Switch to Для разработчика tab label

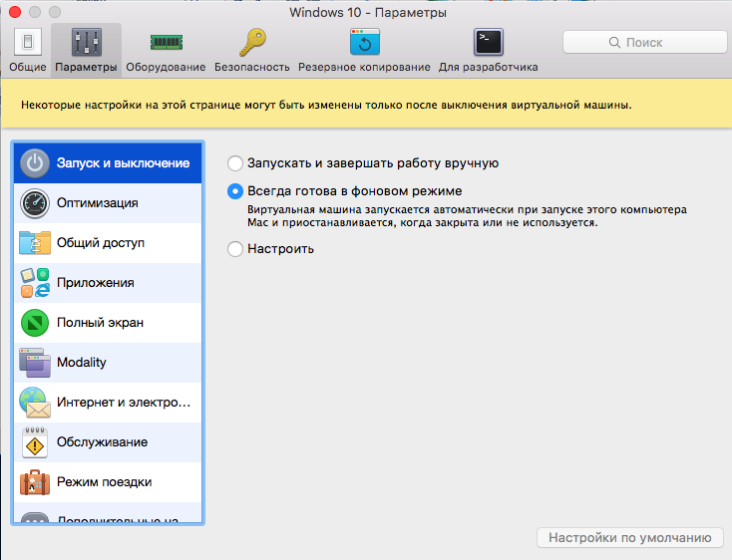[489, 67]
